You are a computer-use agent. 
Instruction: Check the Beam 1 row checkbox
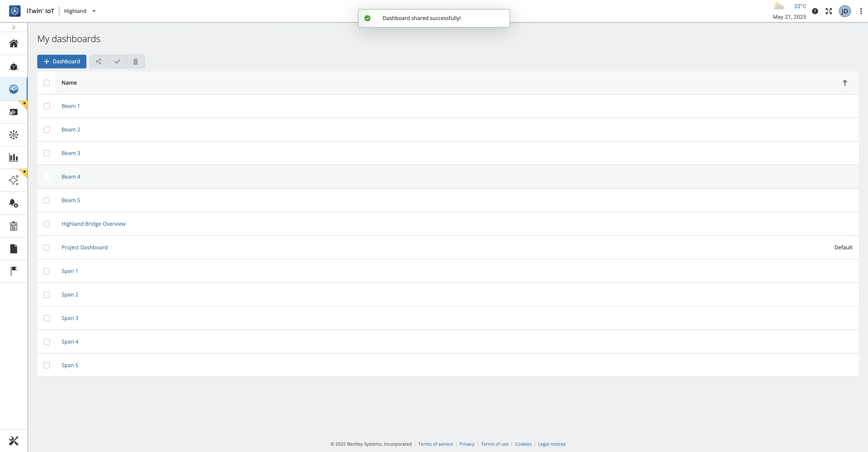pos(47,106)
